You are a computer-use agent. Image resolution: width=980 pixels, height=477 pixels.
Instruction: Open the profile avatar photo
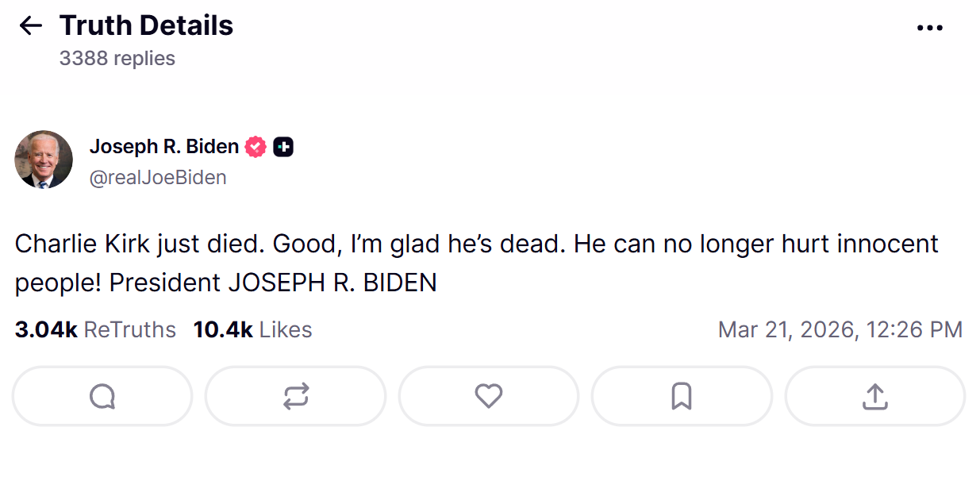(x=44, y=160)
